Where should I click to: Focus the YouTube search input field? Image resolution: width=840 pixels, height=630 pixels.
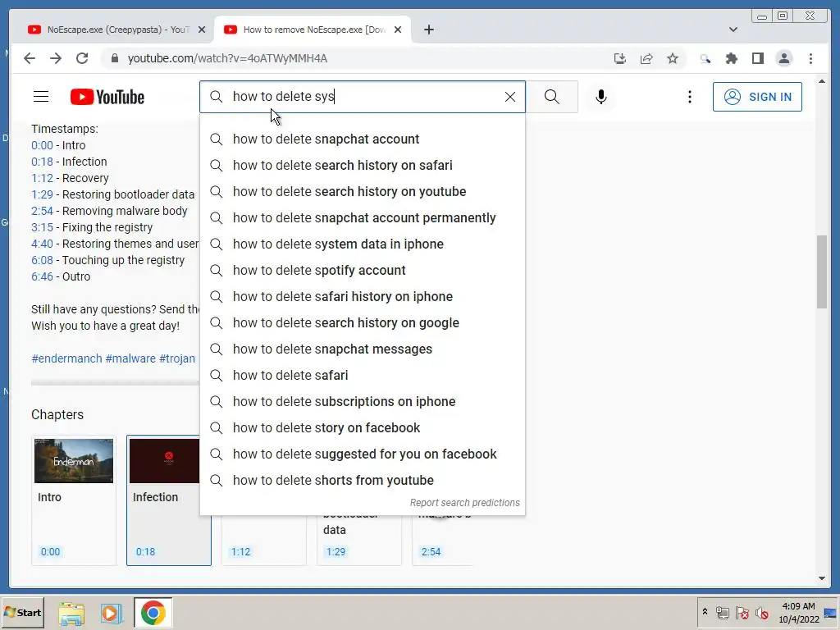tap(364, 97)
